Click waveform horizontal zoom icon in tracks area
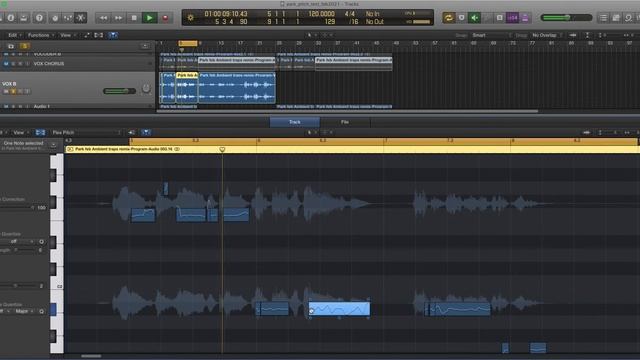 pyautogui.click(x=573, y=36)
